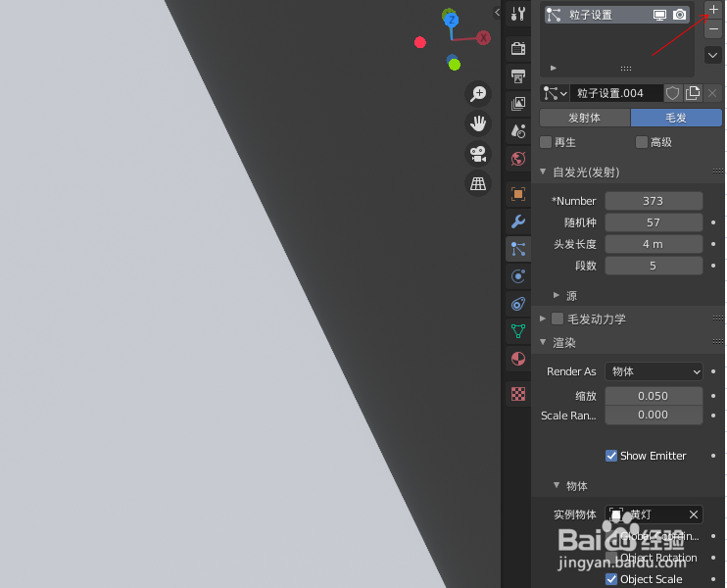The width and height of the screenshot is (727, 588).
Task: Open the Material properties tab
Action: 518,359
